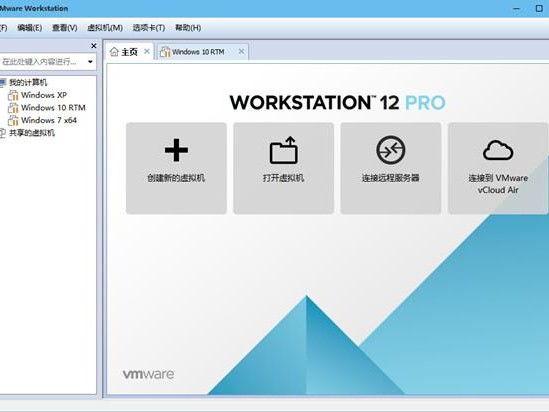Image resolution: width=549 pixels, height=412 pixels.
Task: Click the 连接到 VMware vCloud Air label
Action: point(498,184)
